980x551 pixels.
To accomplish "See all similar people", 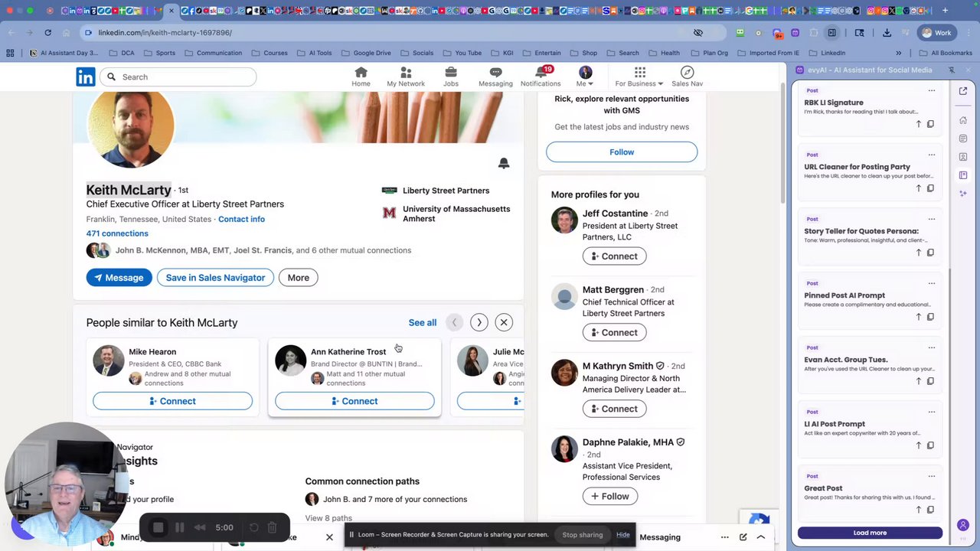I will click(423, 323).
